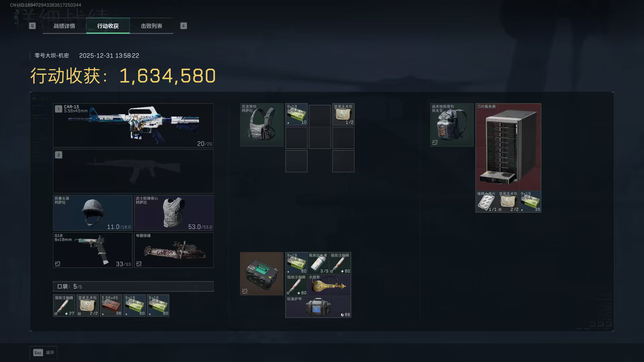Image resolution: width=644 pixels, height=362 pixels.
Task: Select the 战术快拆背包 backpack icon
Action: click(452, 125)
